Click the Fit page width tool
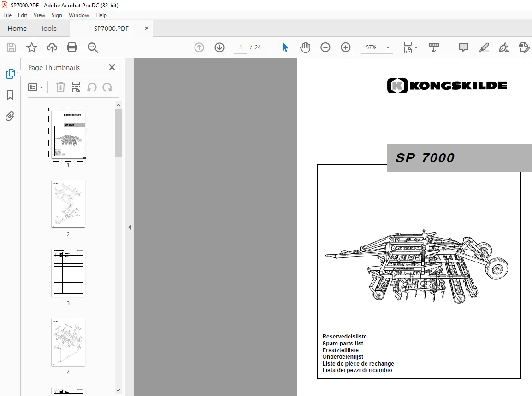This screenshot has height=396, width=532. [x=408, y=47]
